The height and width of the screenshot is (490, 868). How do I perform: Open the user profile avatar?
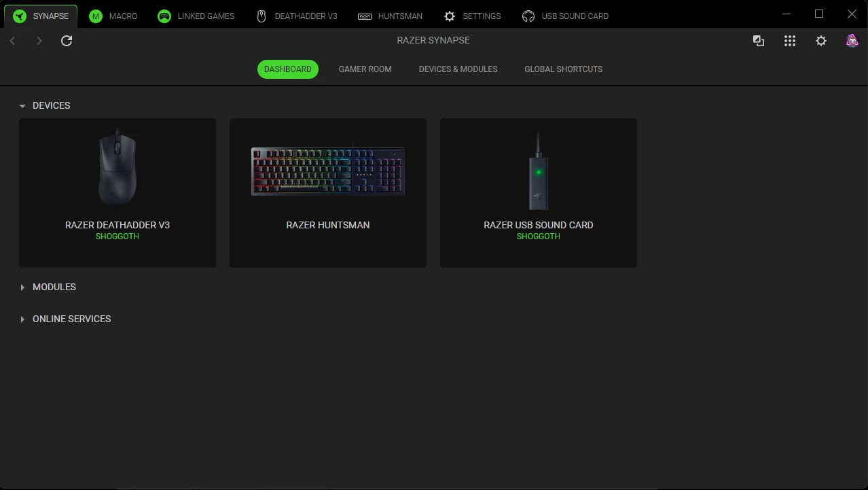pyautogui.click(x=852, y=41)
